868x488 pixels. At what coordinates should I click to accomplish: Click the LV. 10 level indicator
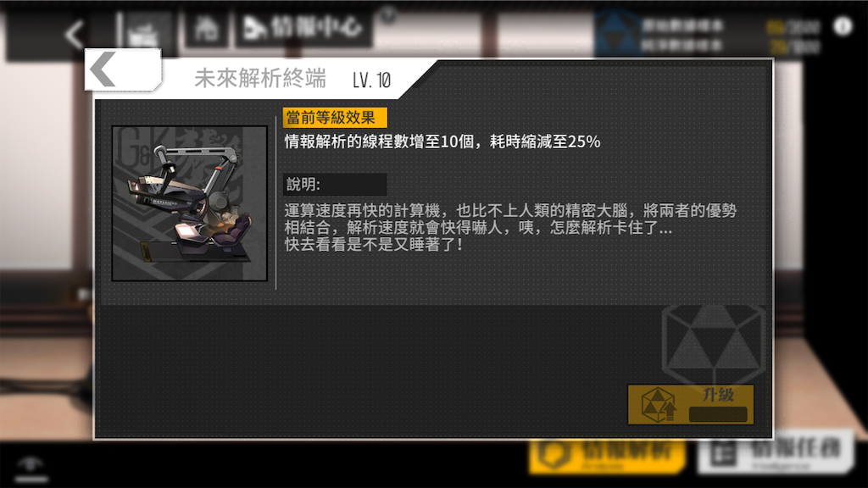click(371, 80)
